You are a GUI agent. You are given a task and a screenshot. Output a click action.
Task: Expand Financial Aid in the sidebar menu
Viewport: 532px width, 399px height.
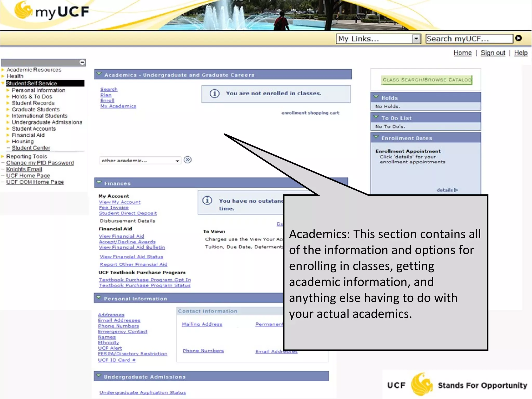[x=28, y=135]
